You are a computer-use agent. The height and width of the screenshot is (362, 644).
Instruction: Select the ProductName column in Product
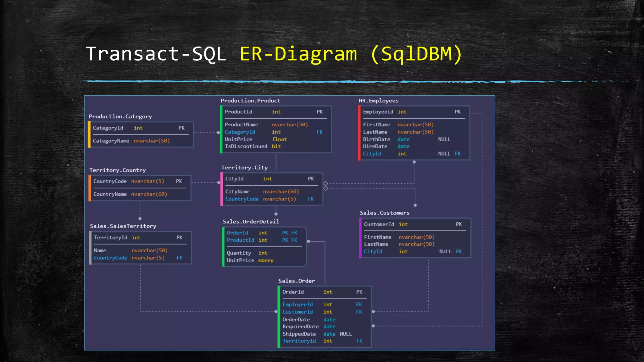point(275,125)
